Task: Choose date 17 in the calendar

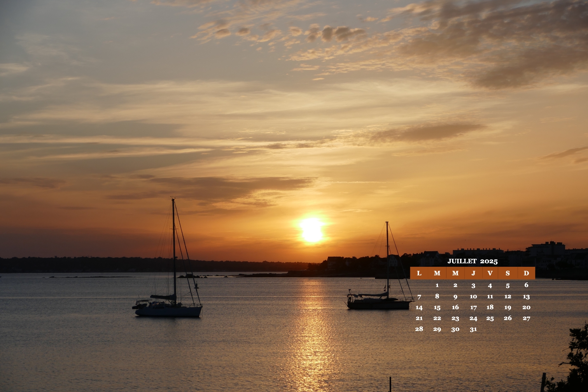Action: click(473, 307)
